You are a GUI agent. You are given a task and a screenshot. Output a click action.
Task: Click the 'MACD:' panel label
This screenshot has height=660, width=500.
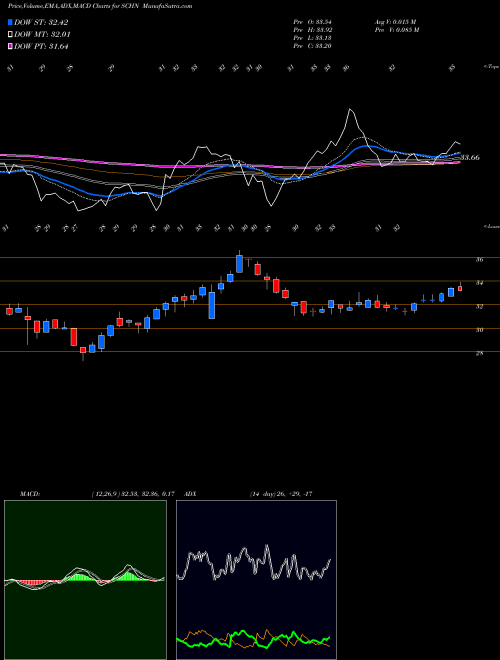point(29,494)
